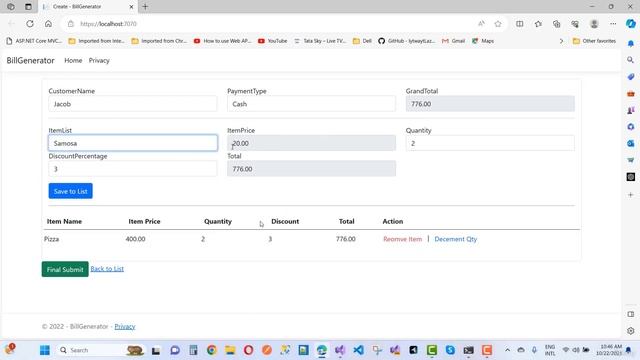Screen dimensions: 640x360
Task: Open the GitHub bookmark
Action: click(407, 41)
